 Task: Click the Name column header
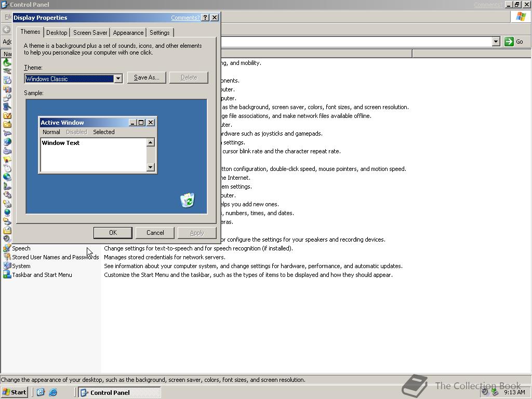(x=7, y=54)
